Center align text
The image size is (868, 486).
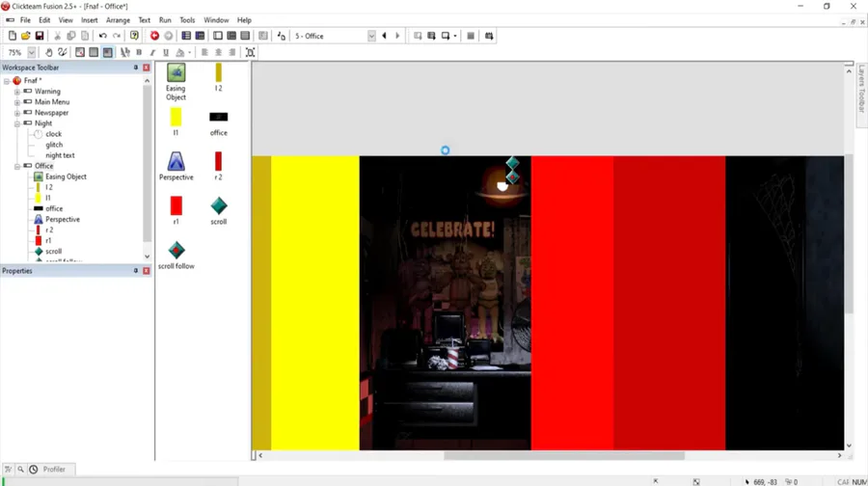click(218, 53)
